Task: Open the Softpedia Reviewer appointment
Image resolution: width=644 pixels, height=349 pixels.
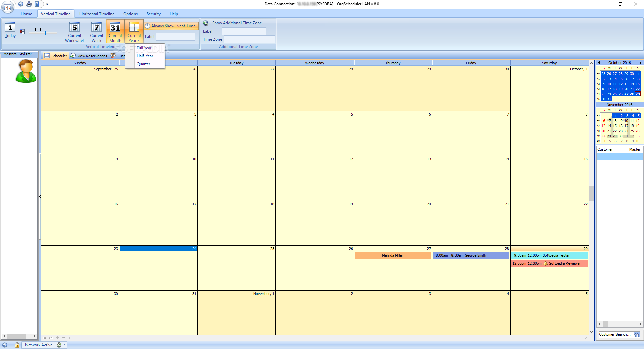Action: click(549, 263)
